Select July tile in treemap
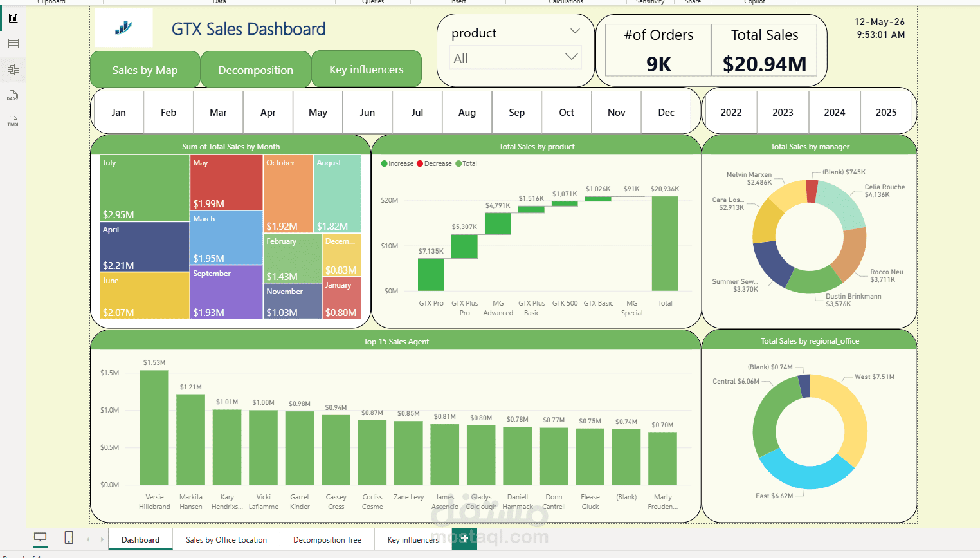Screen dimensions: 980x558 click(x=145, y=188)
